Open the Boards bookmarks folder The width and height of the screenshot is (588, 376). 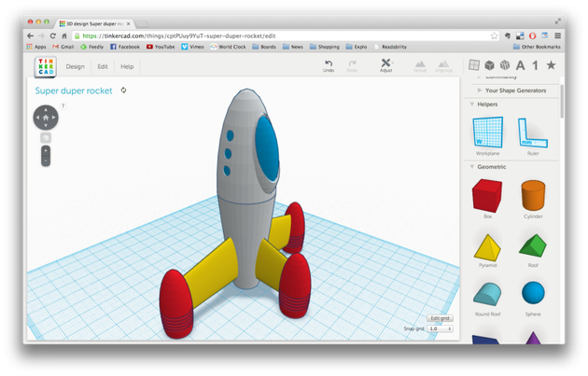(x=264, y=47)
